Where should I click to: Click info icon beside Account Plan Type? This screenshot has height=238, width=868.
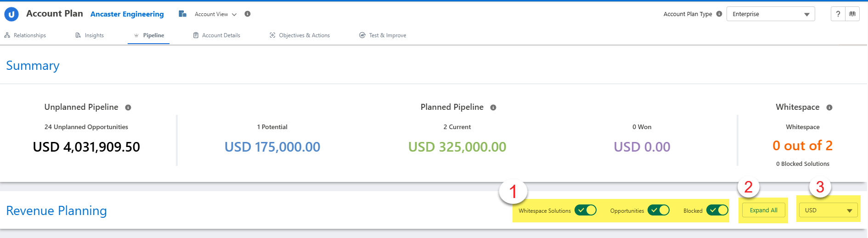[x=719, y=14]
